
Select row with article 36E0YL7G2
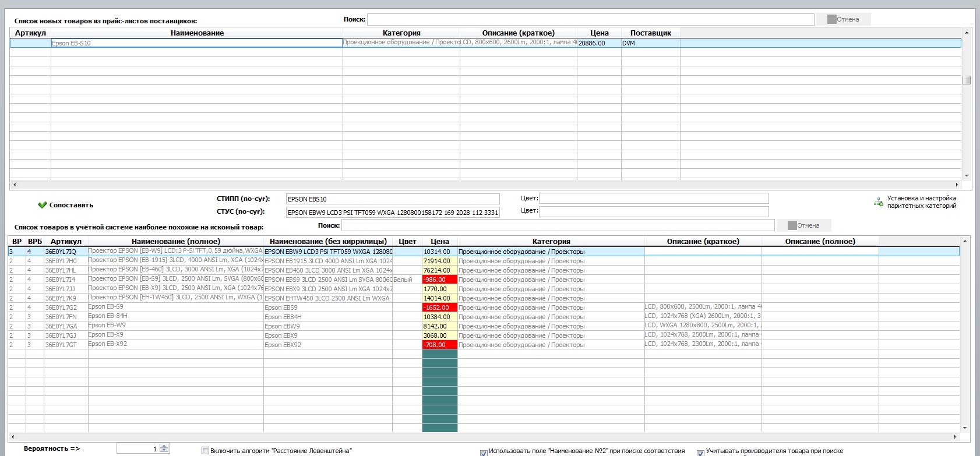(484, 307)
